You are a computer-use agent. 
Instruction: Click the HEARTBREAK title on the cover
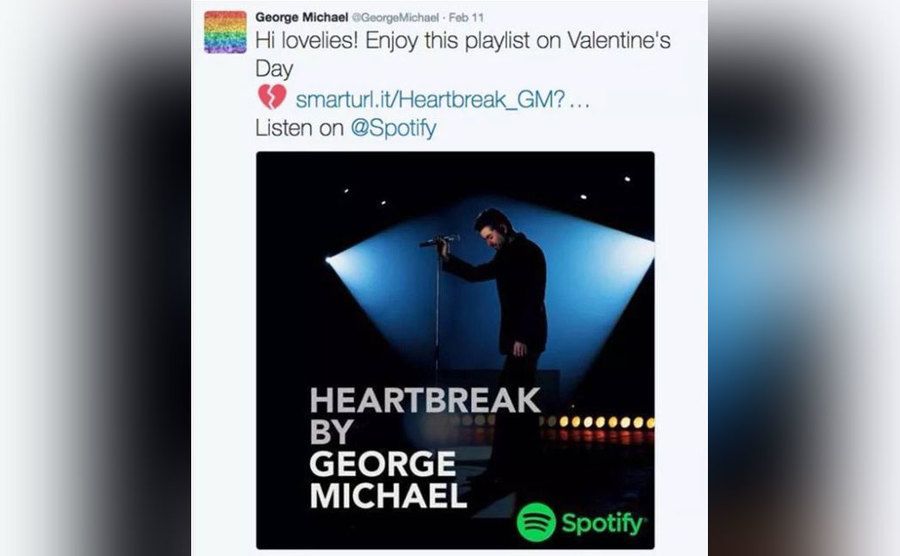coord(425,401)
